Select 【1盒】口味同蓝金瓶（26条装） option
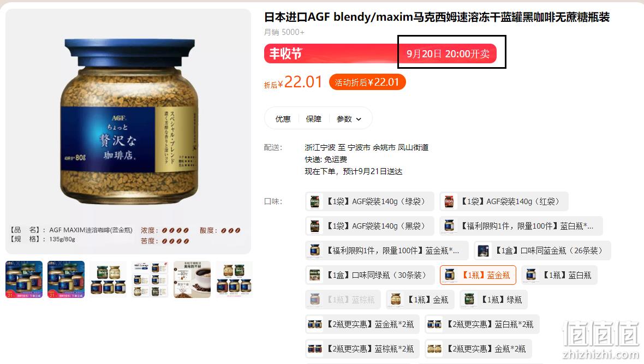 542,250
